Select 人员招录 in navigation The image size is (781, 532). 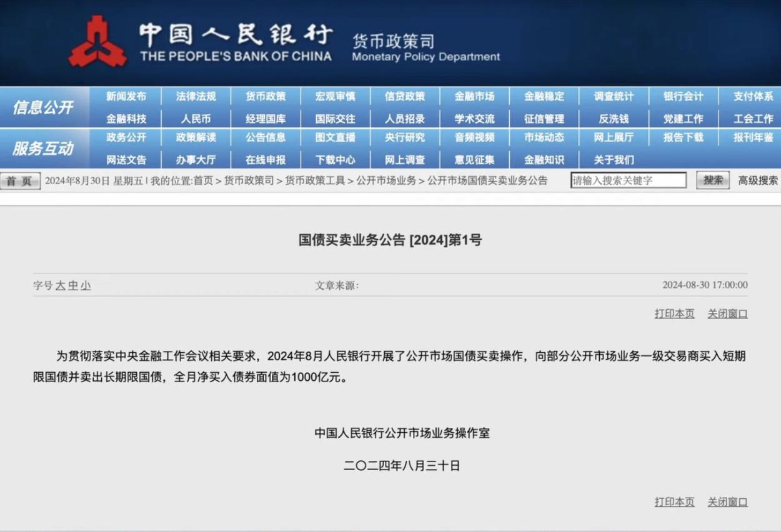pos(405,119)
